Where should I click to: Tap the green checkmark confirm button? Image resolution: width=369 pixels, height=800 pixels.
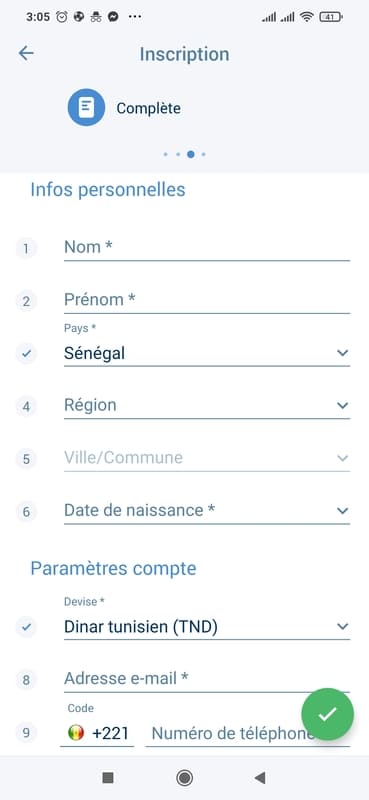pos(327,714)
